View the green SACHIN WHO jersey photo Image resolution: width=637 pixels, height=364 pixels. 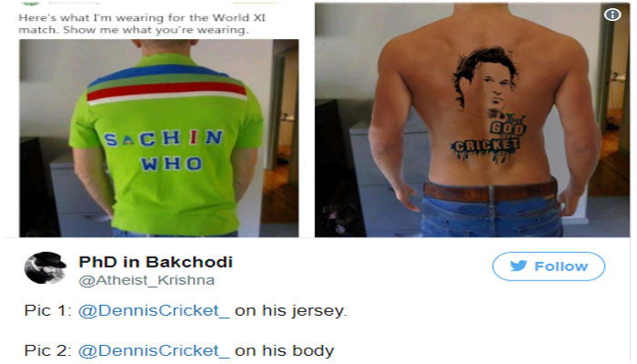point(159,138)
